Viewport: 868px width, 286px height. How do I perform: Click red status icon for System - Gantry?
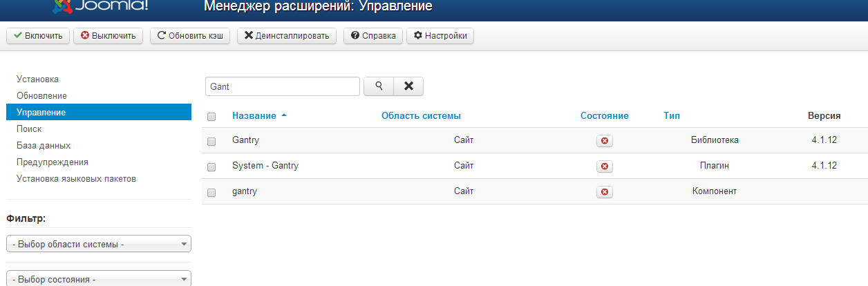[605, 166]
